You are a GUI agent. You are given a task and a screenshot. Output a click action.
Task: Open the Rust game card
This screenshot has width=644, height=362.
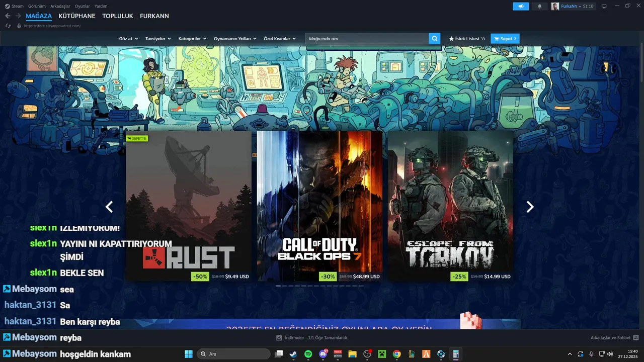(189, 206)
